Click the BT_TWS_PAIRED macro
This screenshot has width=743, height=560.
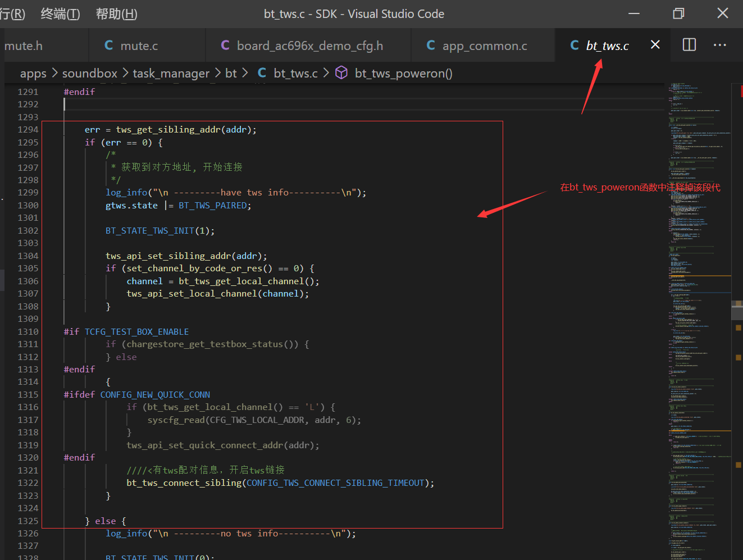[213, 206]
